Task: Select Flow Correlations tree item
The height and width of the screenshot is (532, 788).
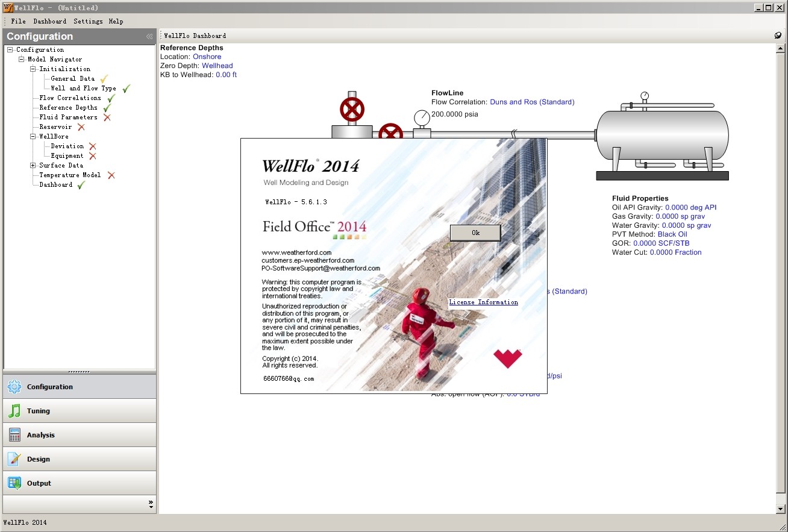Action: pyautogui.click(x=70, y=98)
